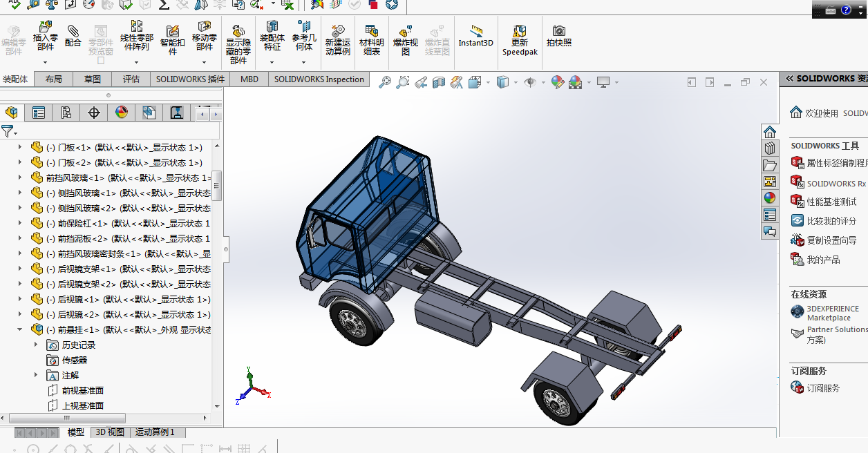Click the 爆炸视图 exploded view tool
868x453 pixels.
point(406,40)
